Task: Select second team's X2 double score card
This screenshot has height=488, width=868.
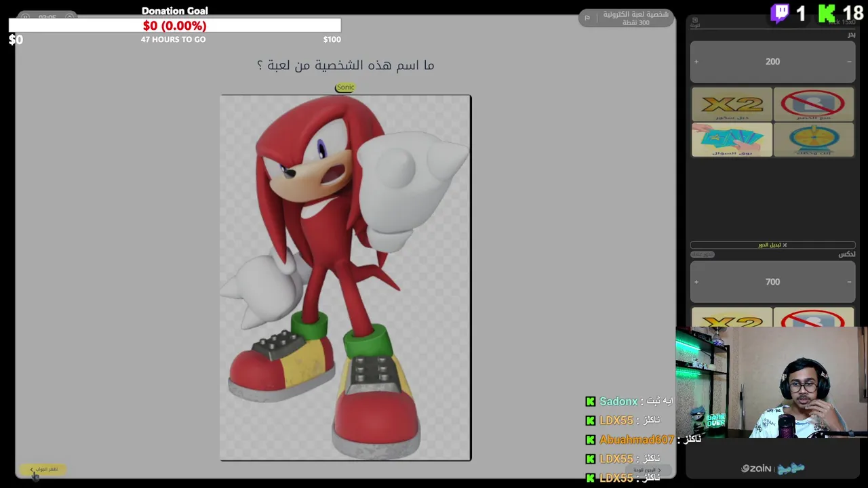Action: point(732,317)
